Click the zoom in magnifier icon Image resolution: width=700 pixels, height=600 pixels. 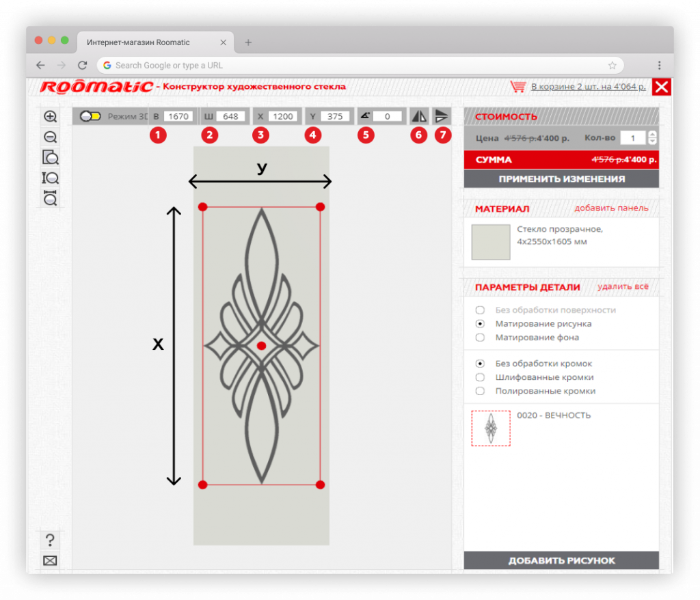50,117
